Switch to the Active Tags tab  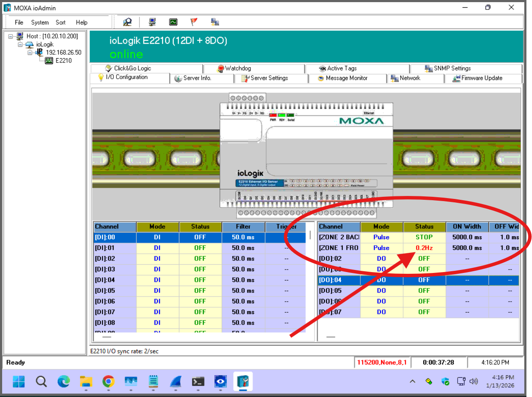coord(357,68)
